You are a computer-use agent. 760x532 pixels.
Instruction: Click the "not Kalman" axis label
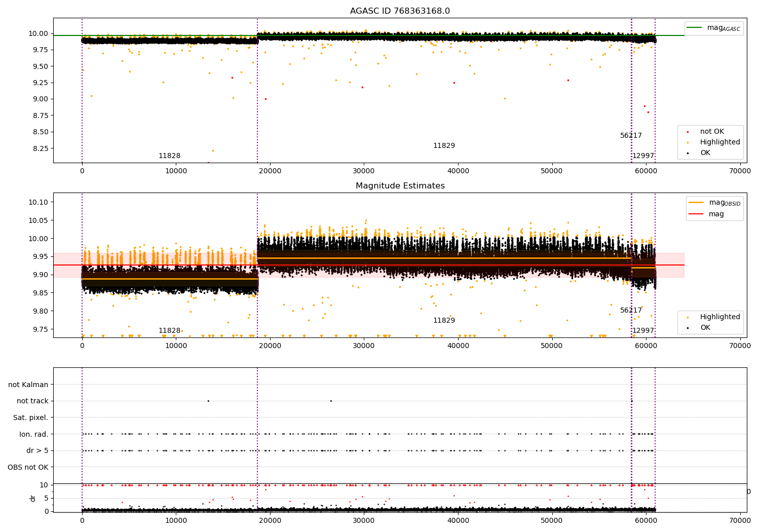[28, 385]
